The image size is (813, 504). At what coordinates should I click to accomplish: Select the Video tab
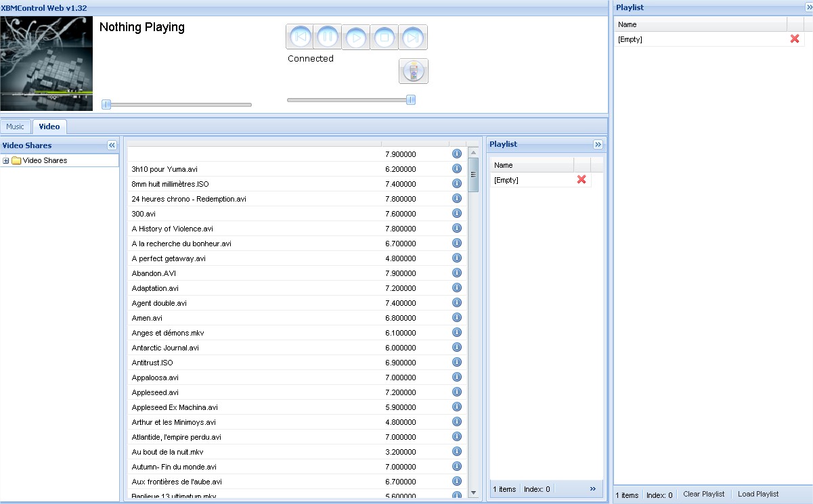click(x=49, y=127)
